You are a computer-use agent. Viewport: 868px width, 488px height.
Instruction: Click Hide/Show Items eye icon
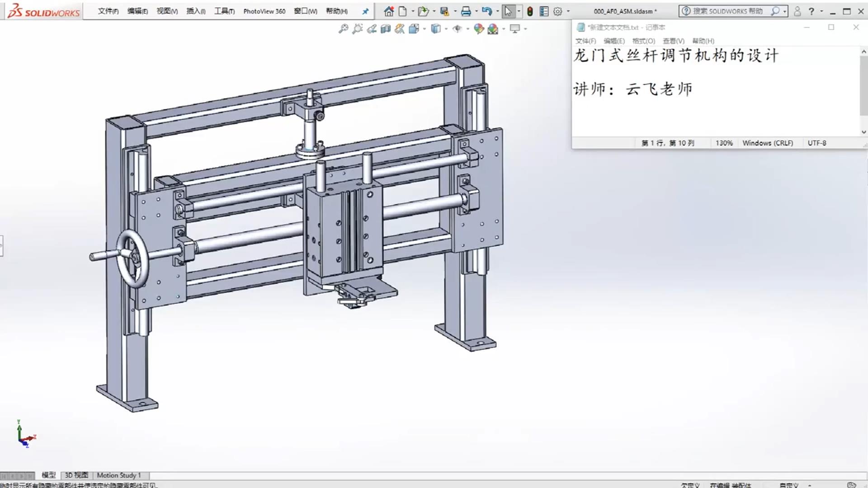click(x=457, y=29)
